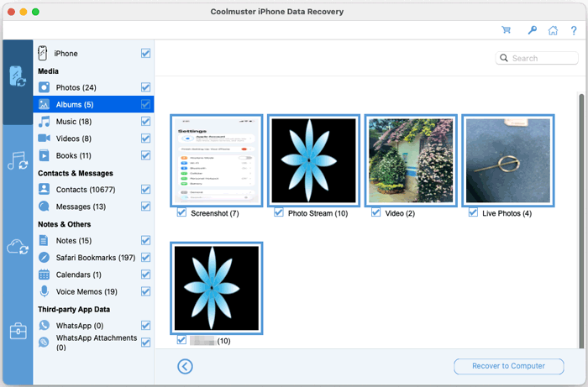Uncheck the Messages (13) checkbox
This screenshot has width=588, height=387.
pyautogui.click(x=146, y=206)
